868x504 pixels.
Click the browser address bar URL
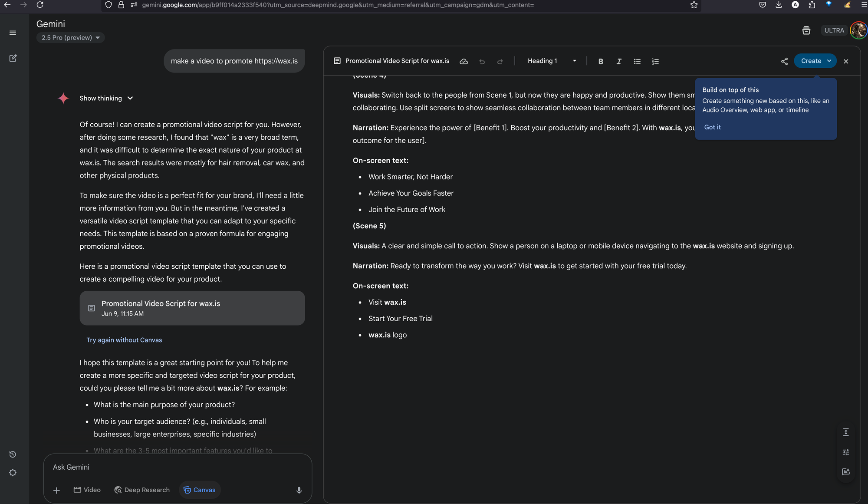coord(338,5)
